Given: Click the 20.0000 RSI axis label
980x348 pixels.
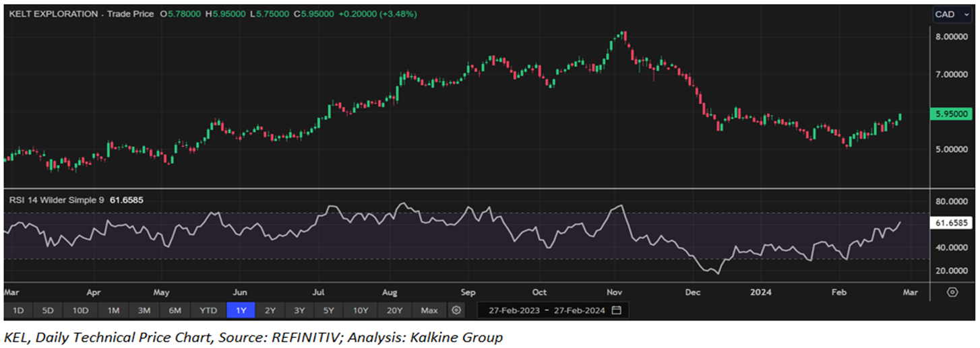Looking at the screenshot, I should (952, 271).
